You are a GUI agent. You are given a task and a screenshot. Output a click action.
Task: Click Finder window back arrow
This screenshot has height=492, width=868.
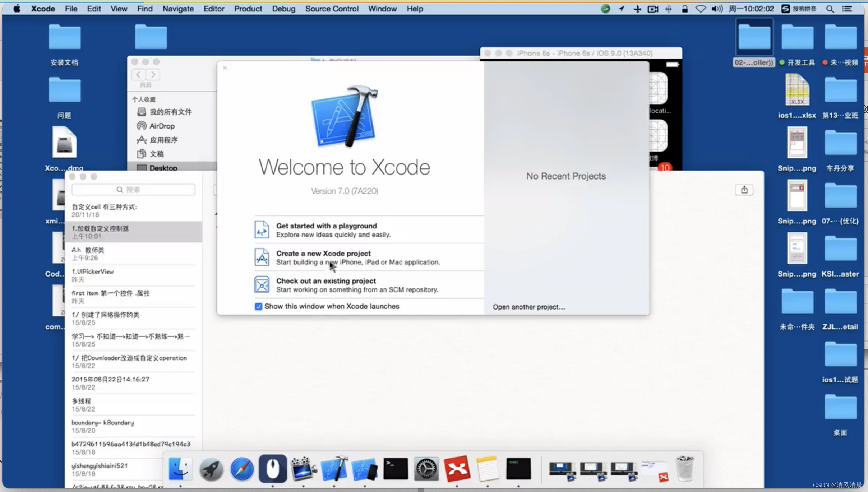coord(138,75)
